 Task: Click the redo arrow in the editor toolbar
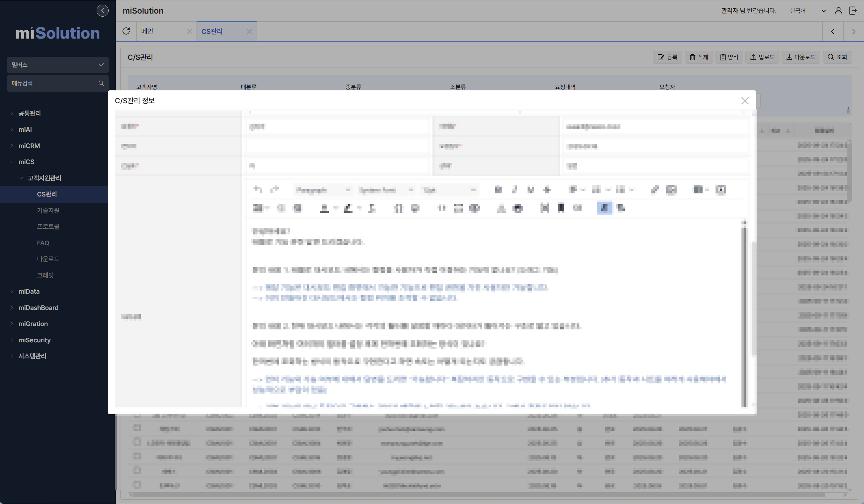pos(275,189)
